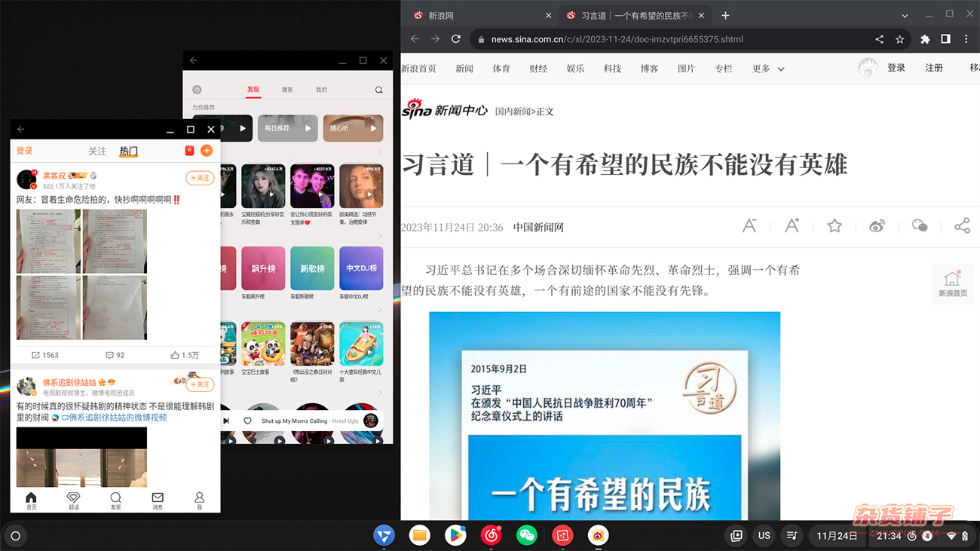Follow 黑客叔 with the +关注 button
Screen dimensions: 980x551
click(200, 178)
